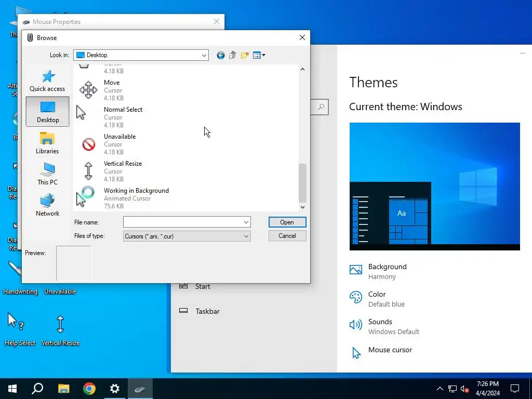This screenshot has width=532, height=399.
Task: Close the Browse dialog
Action: 302,37
